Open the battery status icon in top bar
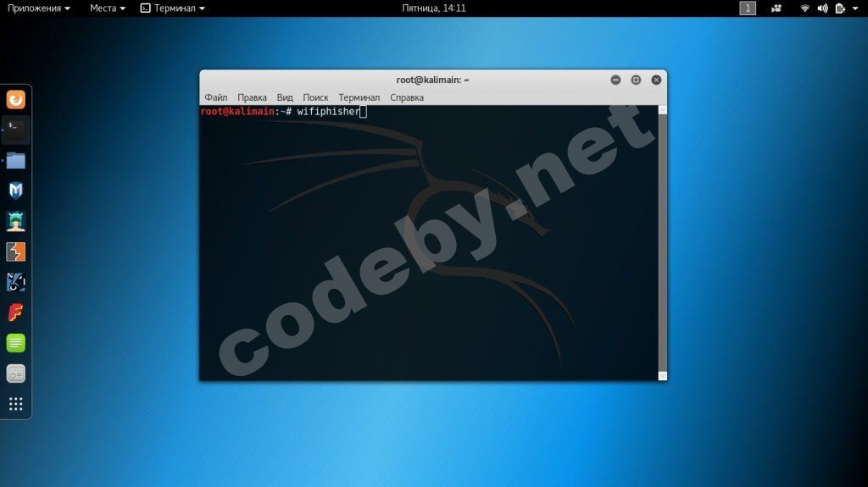This screenshot has width=868, height=487. tap(840, 8)
